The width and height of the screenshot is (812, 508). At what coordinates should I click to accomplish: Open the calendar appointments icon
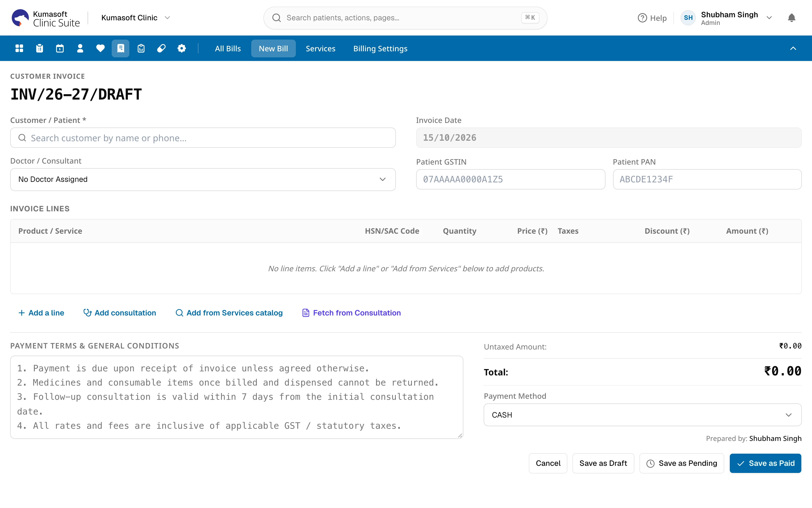60,48
